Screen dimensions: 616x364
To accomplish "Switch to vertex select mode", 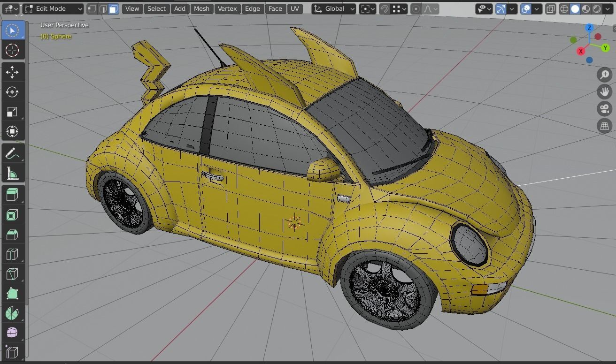I will [92, 8].
